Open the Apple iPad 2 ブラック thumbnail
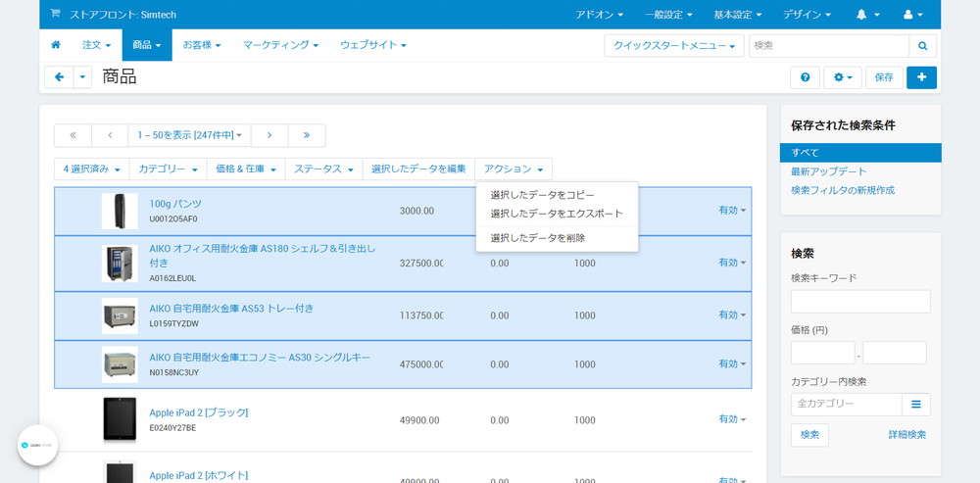This screenshot has width=980, height=483. coord(120,420)
